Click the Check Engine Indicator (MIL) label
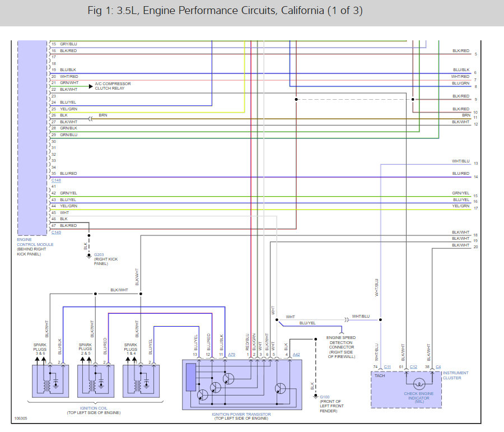504x432 pixels. 418,398
